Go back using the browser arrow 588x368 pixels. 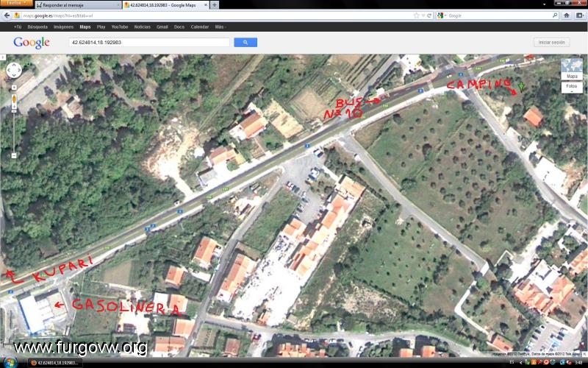pyautogui.click(x=7, y=15)
